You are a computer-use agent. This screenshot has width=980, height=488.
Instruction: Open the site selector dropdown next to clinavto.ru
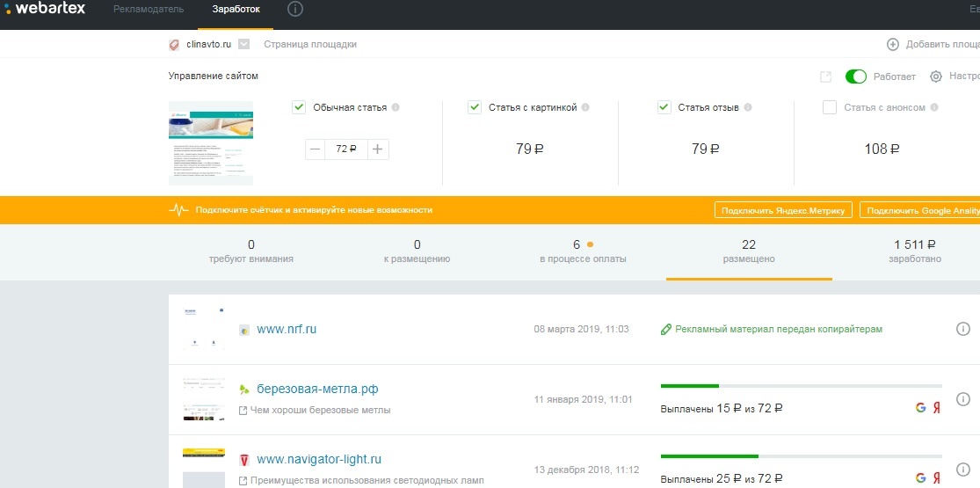tap(244, 45)
